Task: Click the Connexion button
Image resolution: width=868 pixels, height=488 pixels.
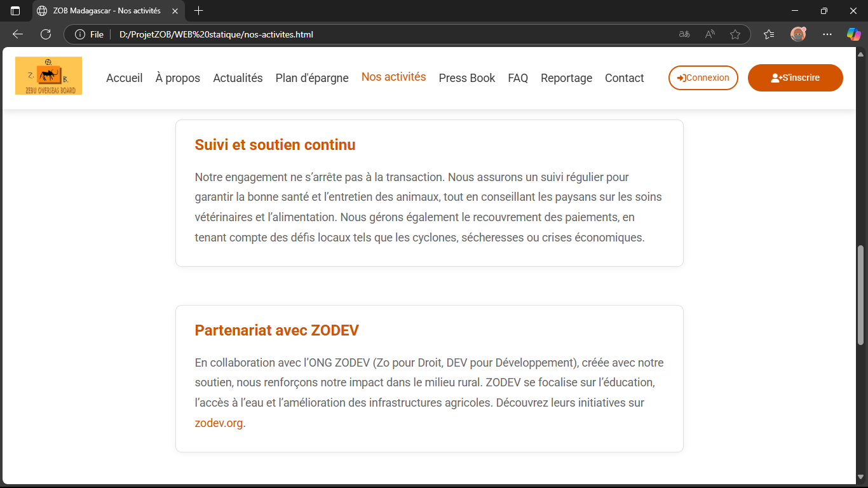Action: pos(703,78)
